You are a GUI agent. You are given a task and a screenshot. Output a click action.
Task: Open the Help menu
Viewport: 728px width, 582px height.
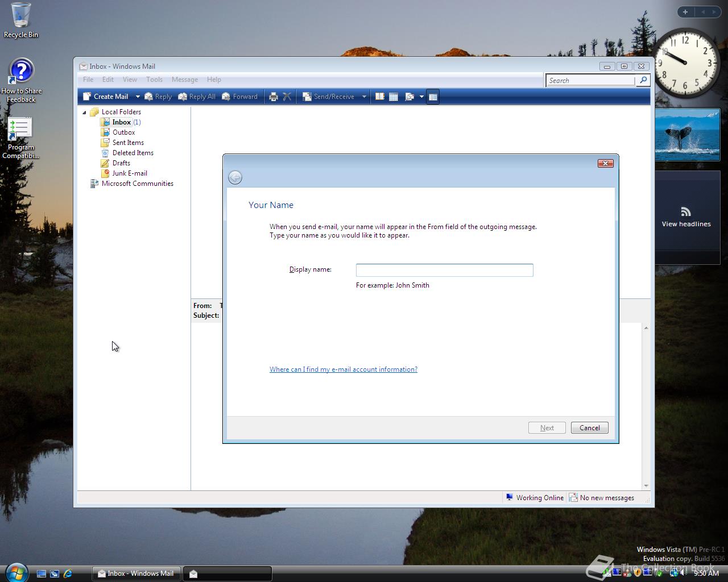point(214,80)
